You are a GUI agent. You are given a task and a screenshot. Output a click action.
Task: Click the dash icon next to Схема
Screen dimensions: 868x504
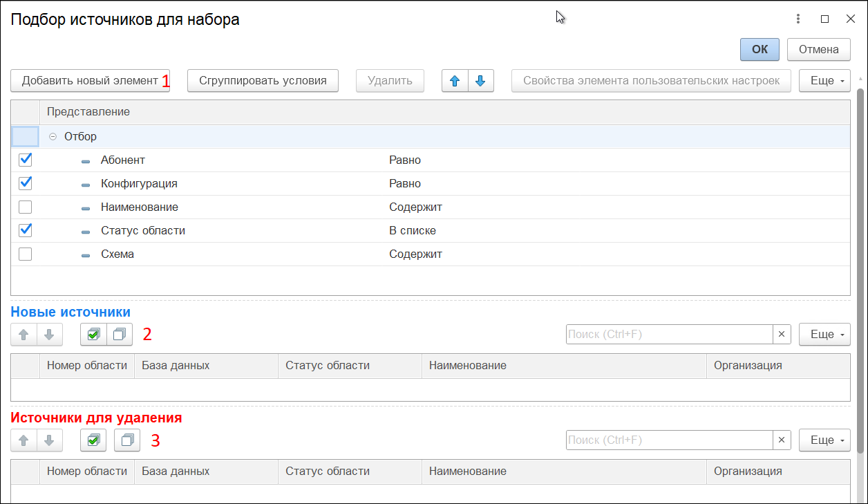86,255
